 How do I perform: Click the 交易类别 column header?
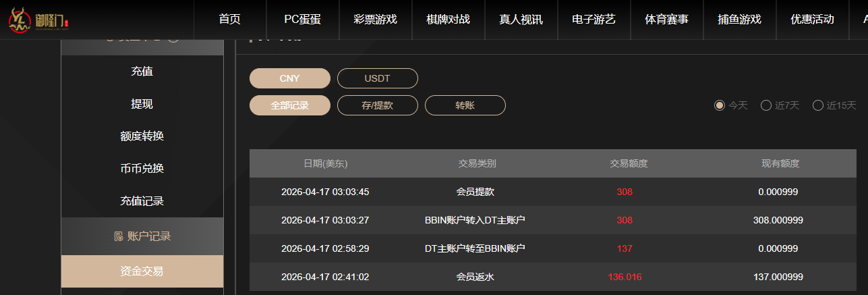point(477,163)
